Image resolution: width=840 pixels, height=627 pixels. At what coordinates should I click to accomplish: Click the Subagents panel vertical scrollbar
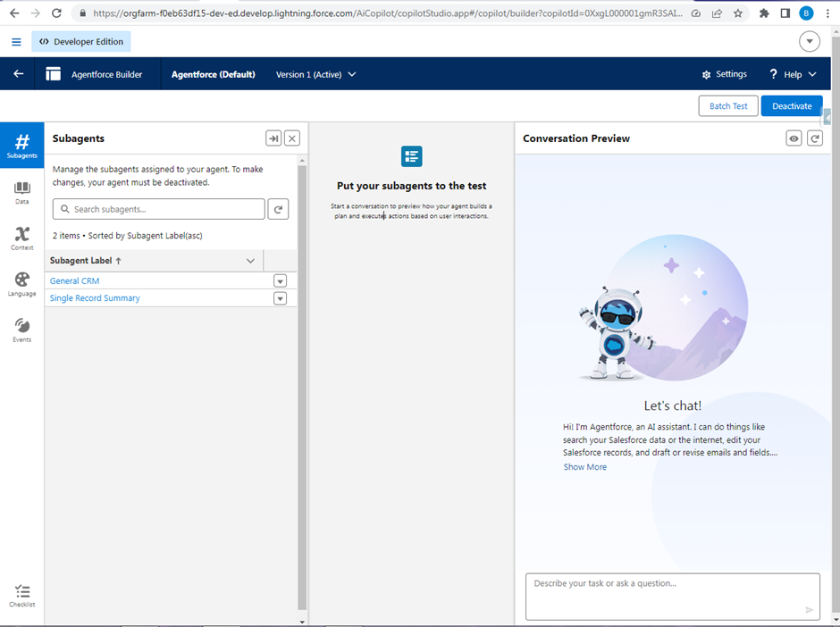(302, 389)
